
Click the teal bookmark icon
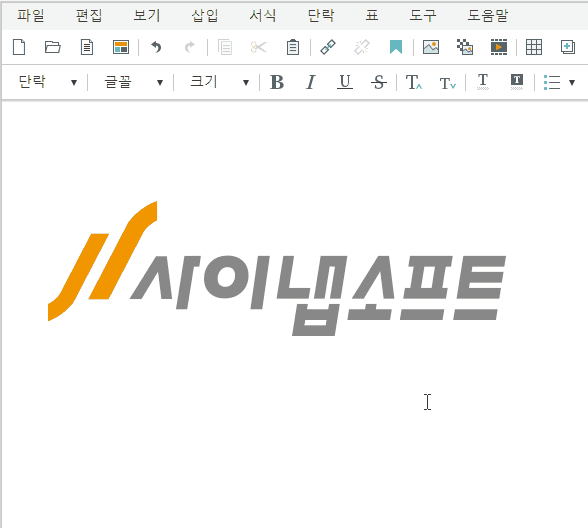(396, 47)
